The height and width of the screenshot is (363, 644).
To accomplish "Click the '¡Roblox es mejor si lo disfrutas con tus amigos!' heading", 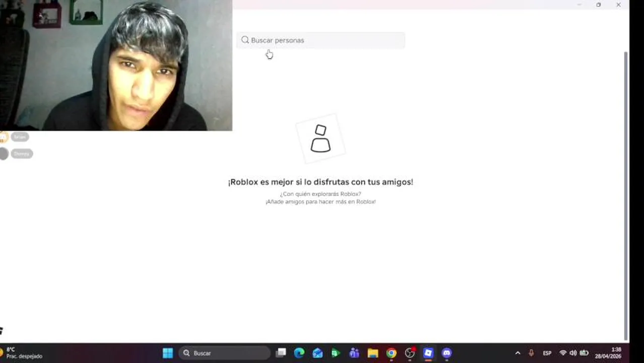I will (x=320, y=182).
